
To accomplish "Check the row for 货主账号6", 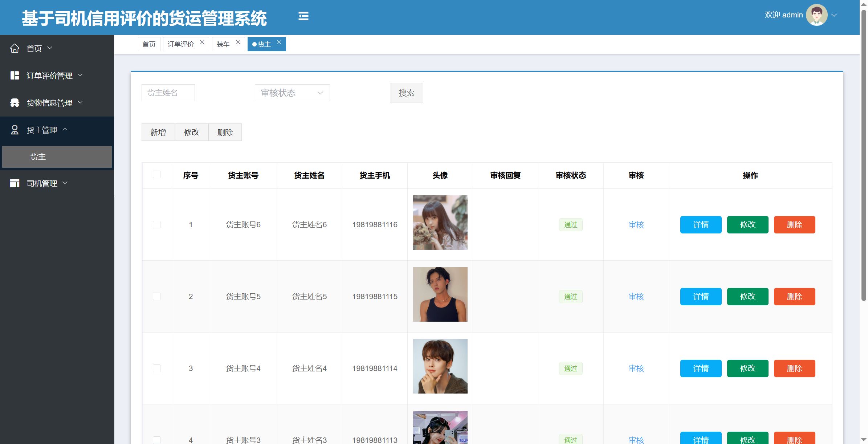I will coord(156,224).
